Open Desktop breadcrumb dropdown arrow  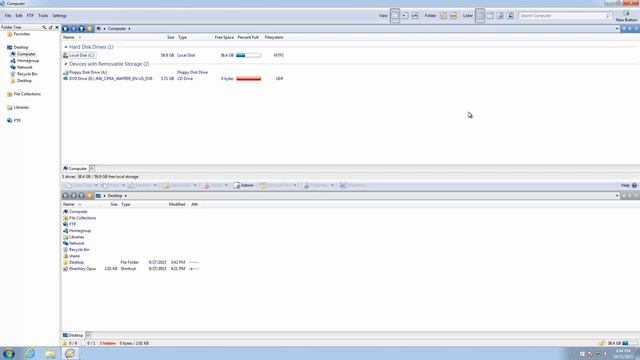click(125, 196)
